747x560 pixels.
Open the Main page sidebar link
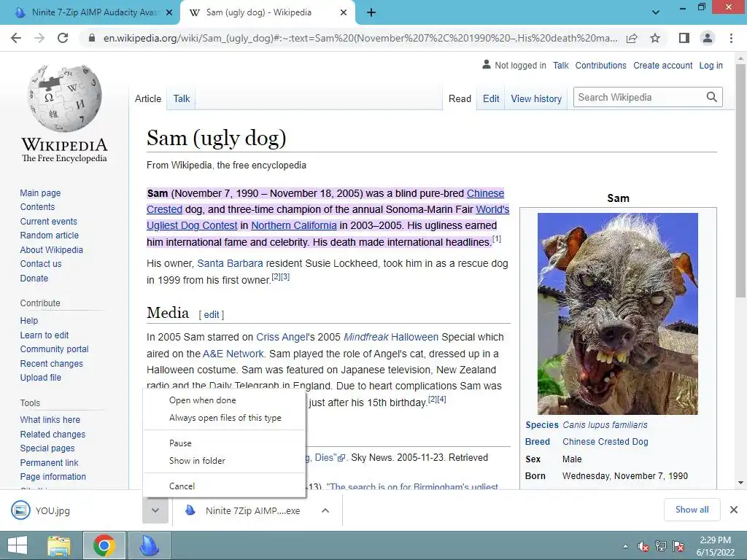click(x=41, y=192)
